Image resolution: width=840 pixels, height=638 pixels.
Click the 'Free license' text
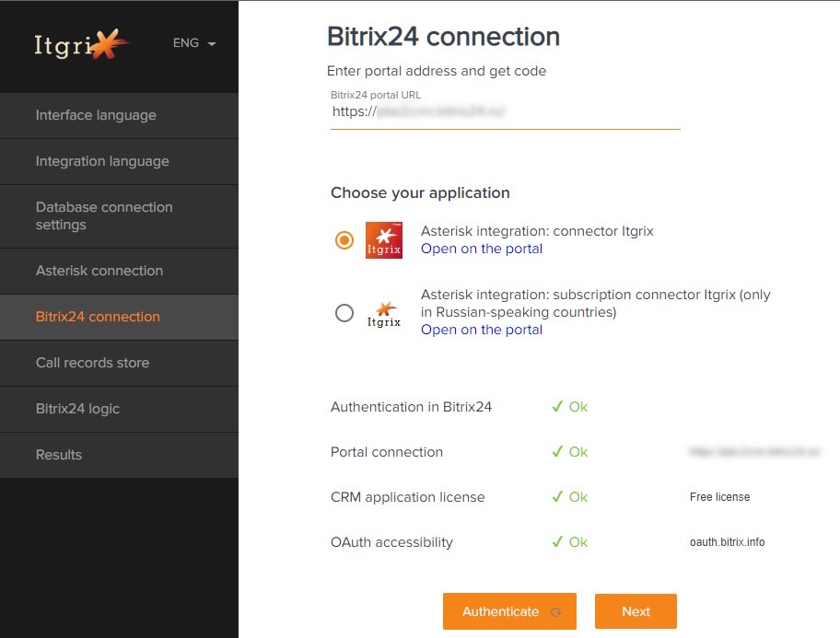[719, 496]
